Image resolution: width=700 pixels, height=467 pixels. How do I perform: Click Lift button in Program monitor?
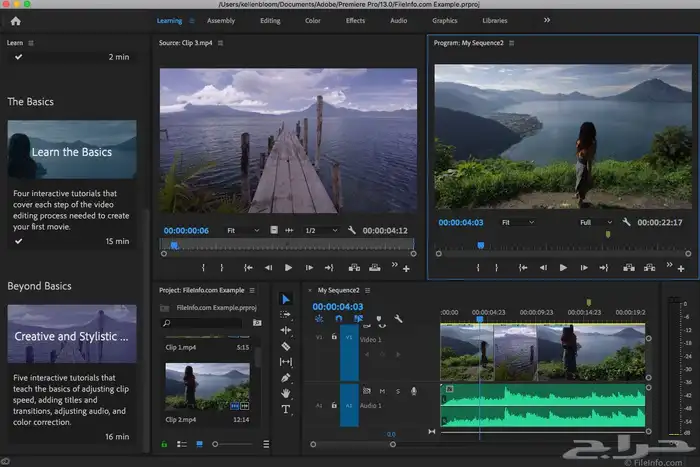(629, 267)
